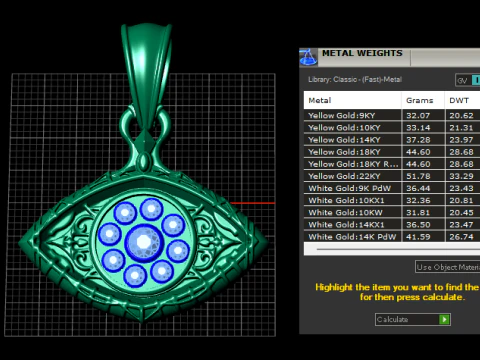Select the Yellow Gold:18KY row
The image size is (480, 360).
(x=392, y=152)
